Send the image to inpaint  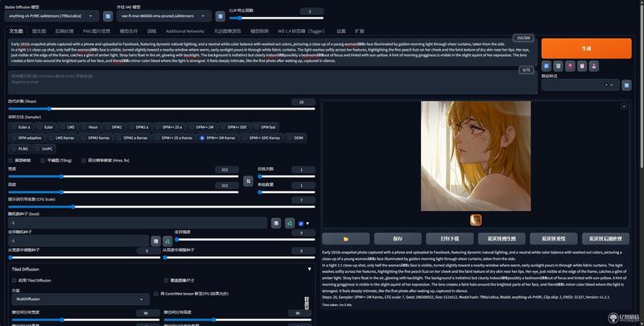(554, 238)
